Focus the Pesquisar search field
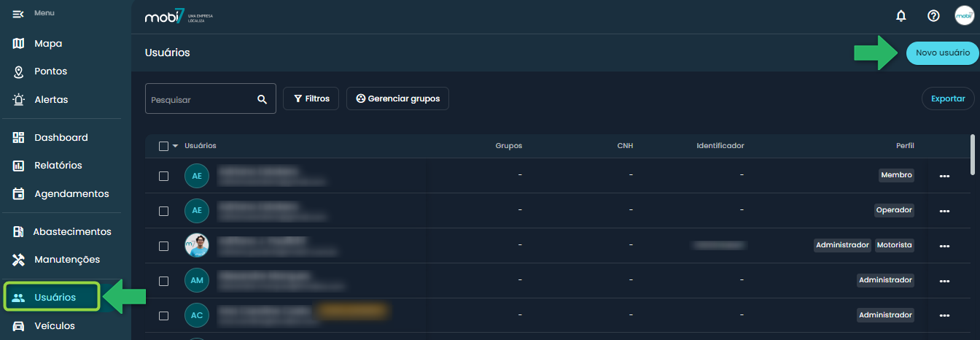The width and height of the screenshot is (980, 340). (x=201, y=99)
